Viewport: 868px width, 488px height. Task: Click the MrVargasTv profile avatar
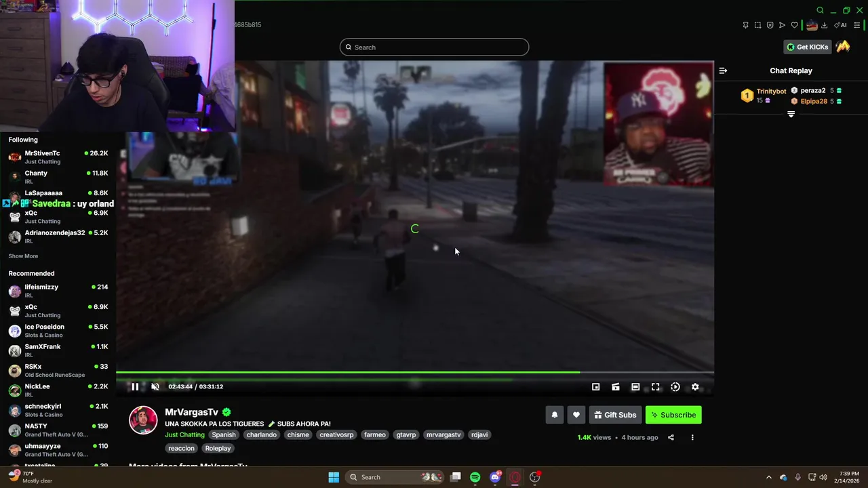pos(143,420)
